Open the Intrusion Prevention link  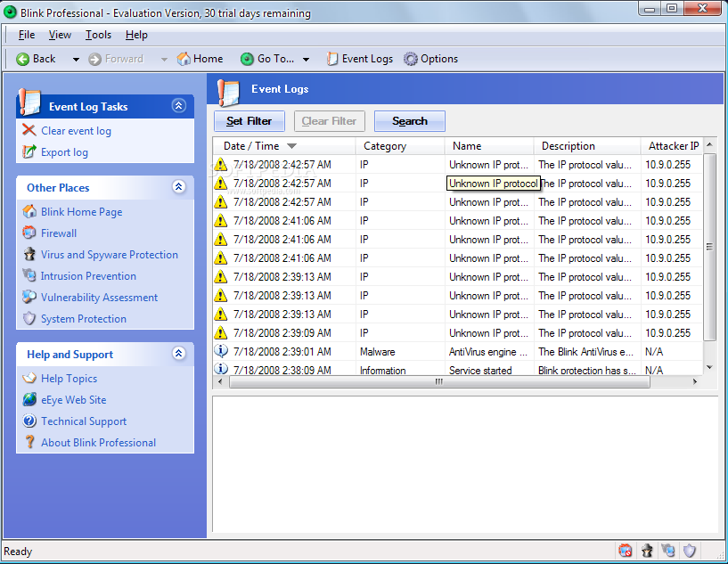pyautogui.click(x=88, y=275)
